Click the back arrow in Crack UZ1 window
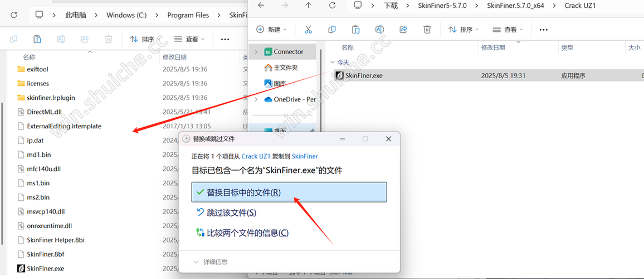 [261, 6]
